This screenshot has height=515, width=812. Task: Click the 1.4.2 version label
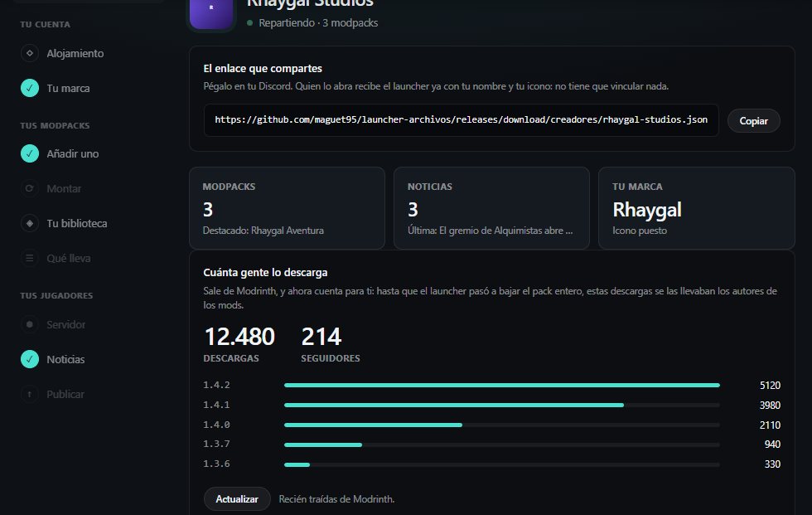click(216, 385)
